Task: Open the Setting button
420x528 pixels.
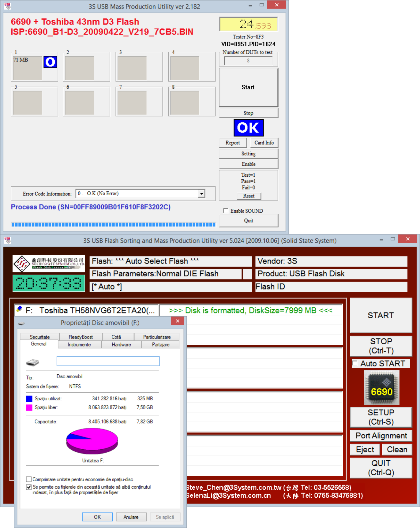Action: tap(248, 154)
